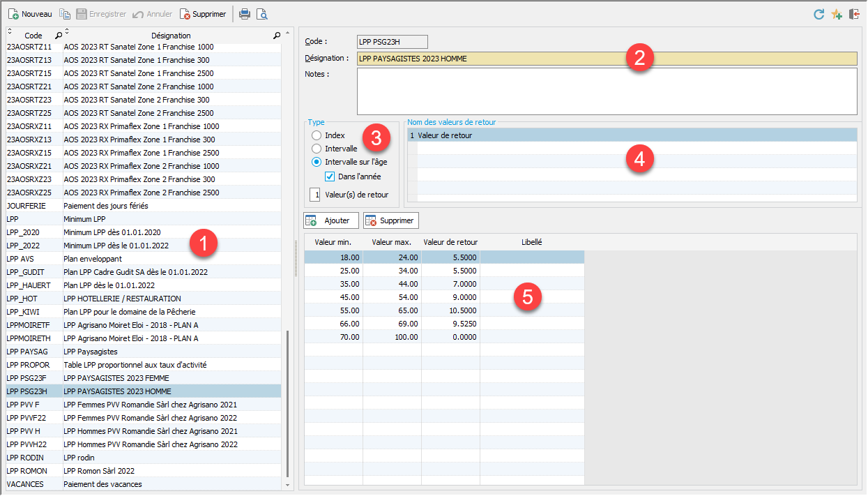Viewport: 868px width, 496px height.
Task: Click the search magnifier in the Code column header
Action: (x=58, y=35)
